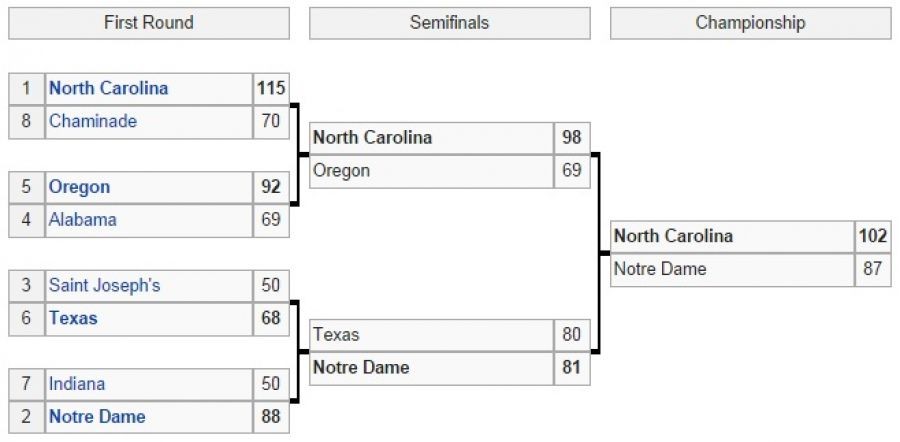This screenshot has height=442, width=900.
Task: Click the Notre Dame first round link
Action: pyautogui.click(x=97, y=417)
